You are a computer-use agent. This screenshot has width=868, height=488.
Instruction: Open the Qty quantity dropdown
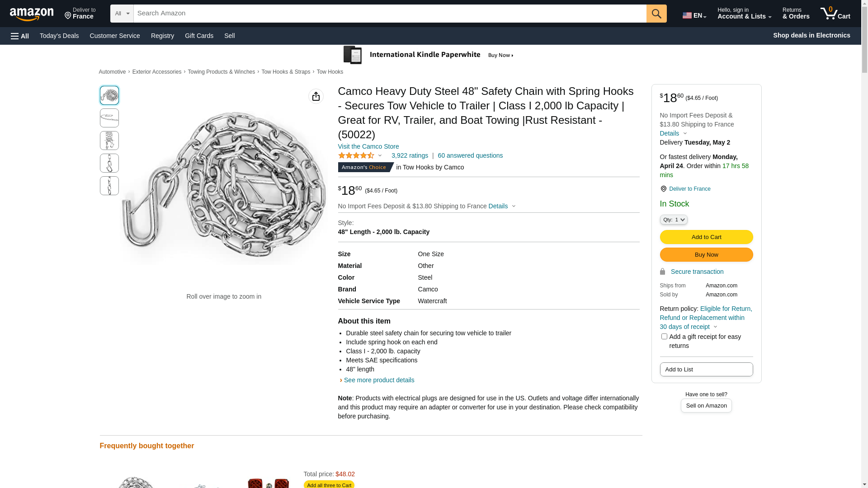(674, 220)
